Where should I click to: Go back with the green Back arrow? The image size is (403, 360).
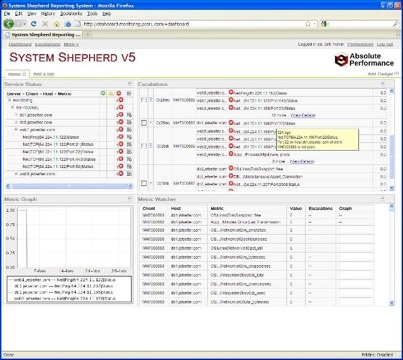click(9, 24)
